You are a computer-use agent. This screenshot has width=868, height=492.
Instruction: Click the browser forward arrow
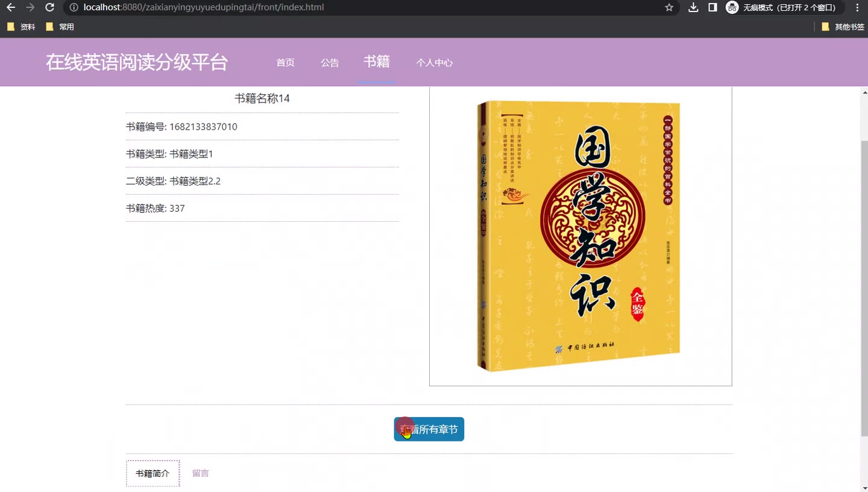tap(30, 7)
